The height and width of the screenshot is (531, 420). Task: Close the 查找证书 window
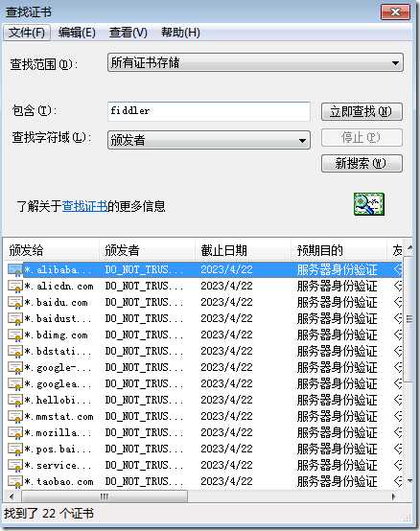(x=395, y=12)
